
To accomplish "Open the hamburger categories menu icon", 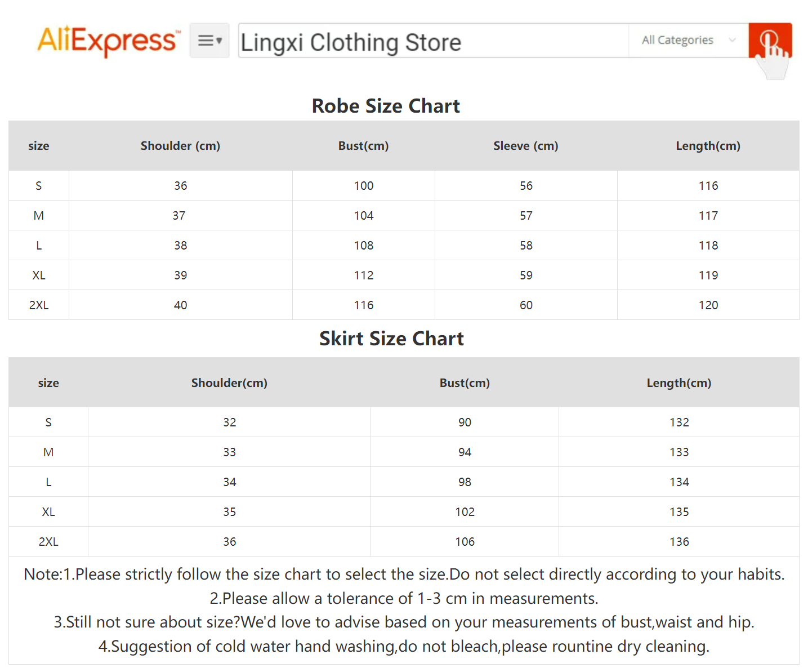I will pos(209,41).
